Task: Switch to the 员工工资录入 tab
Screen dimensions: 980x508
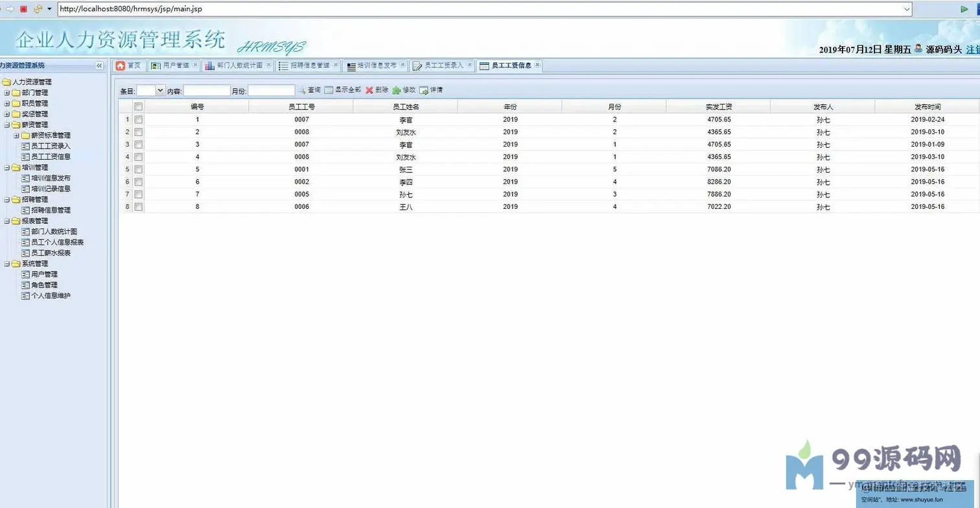Action: tap(443, 66)
